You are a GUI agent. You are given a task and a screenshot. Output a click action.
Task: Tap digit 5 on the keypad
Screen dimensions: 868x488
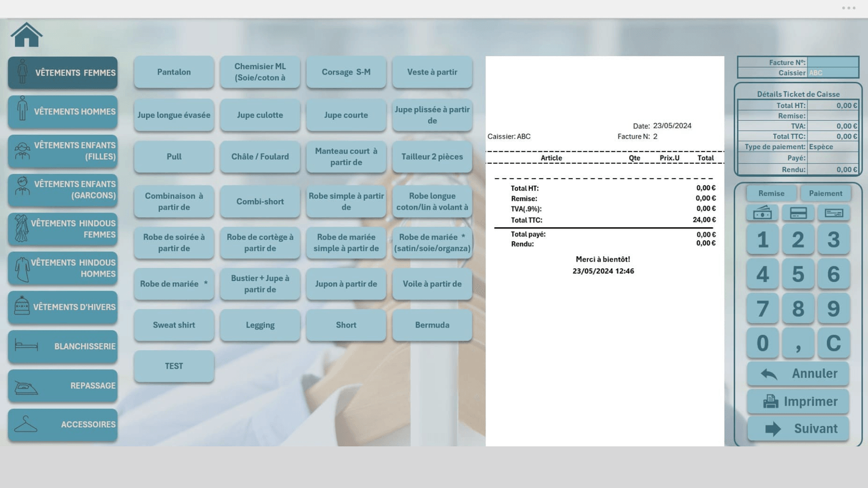click(x=798, y=274)
